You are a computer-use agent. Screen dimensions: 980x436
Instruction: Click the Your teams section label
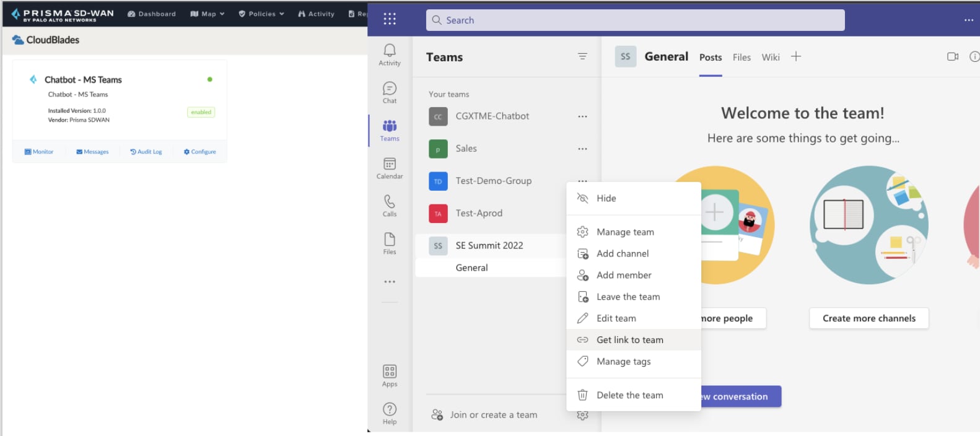pos(449,94)
